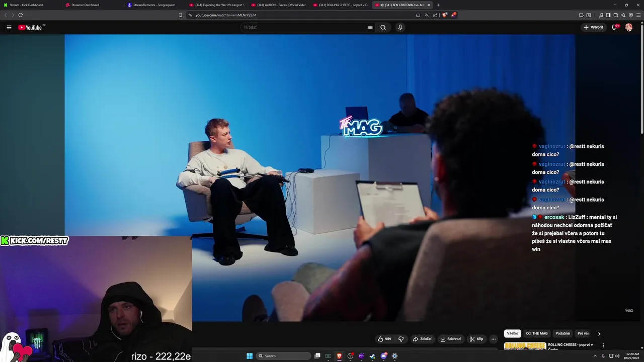Open the media control music note icon
Image resolution: width=644 pixels, height=362 pixels.
[601, 15]
